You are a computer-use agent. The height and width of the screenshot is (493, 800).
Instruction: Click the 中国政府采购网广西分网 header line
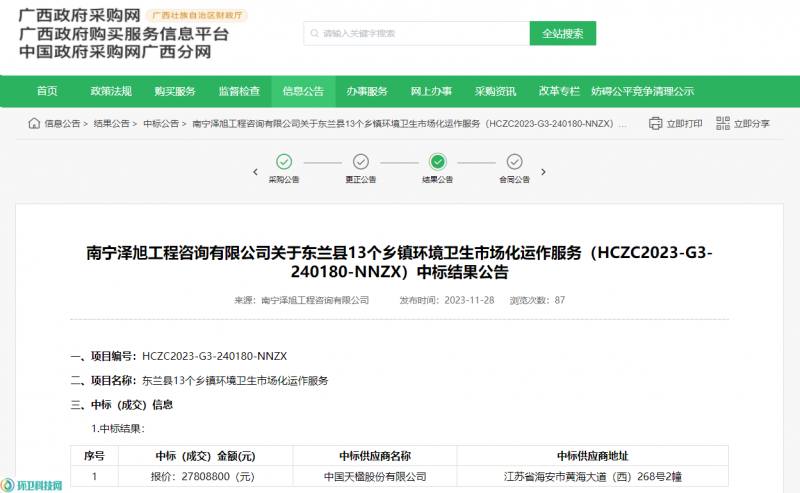tap(115, 52)
